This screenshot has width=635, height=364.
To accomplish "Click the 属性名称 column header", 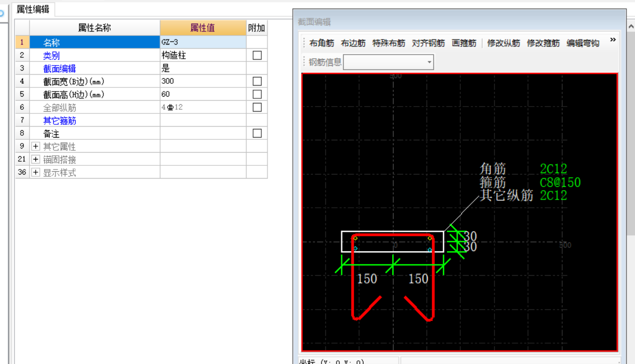I will pos(95,28).
